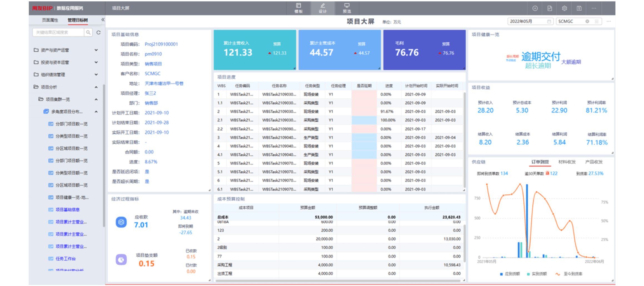Toggle 至今到货率 legend line
The width and height of the screenshot is (644, 286).
(x=569, y=274)
